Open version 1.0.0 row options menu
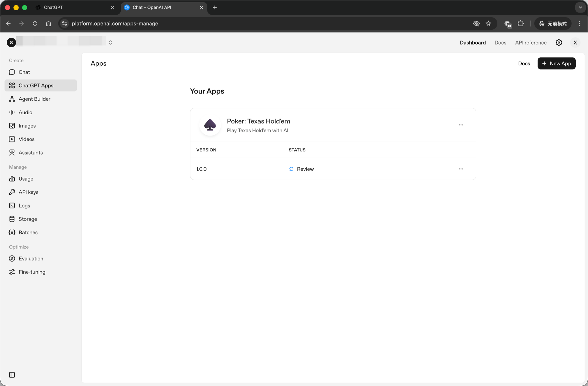 [461, 169]
